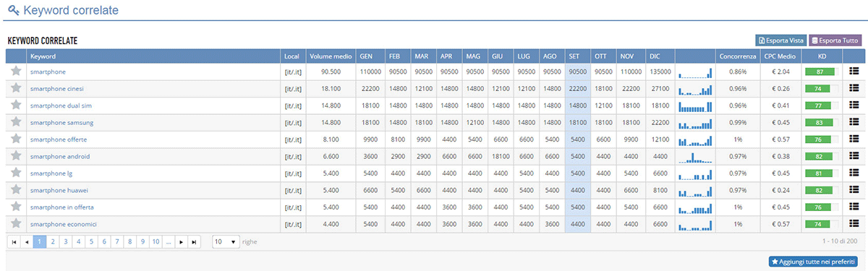
Task: Sort by the 'Keyword' column header
Action: [153, 56]
